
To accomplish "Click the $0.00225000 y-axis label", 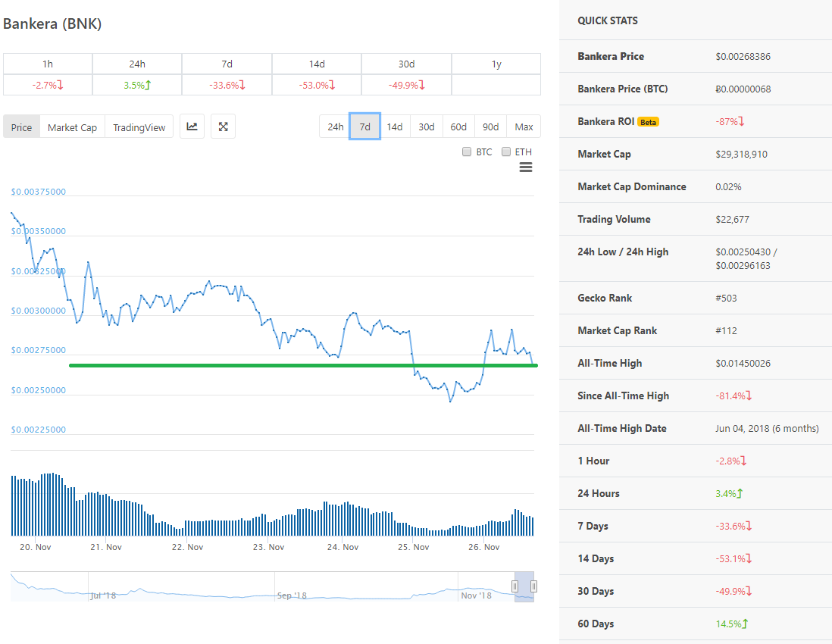I will pos(38,429).
